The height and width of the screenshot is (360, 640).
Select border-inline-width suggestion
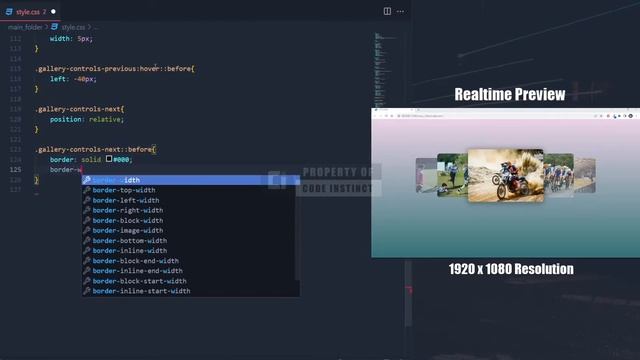coord(191,251)
